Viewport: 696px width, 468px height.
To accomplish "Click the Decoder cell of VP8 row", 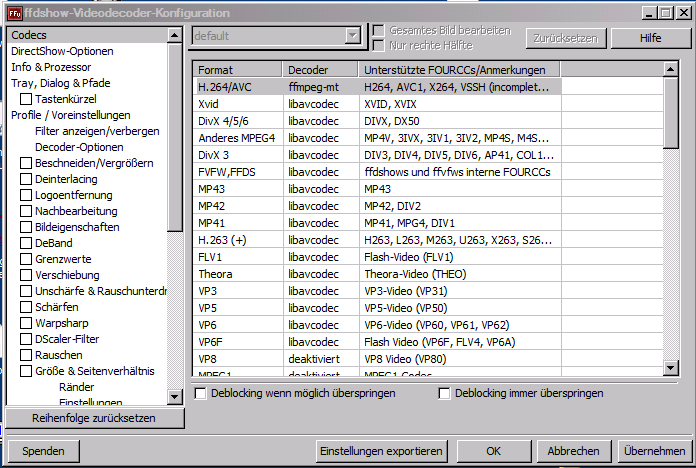I will pyautogui.click(x=320, y=358).
